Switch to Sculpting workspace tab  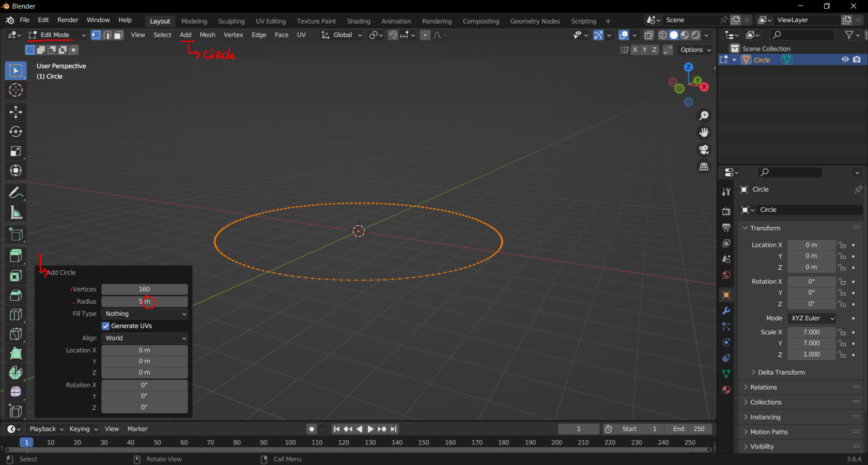point(231,21)
